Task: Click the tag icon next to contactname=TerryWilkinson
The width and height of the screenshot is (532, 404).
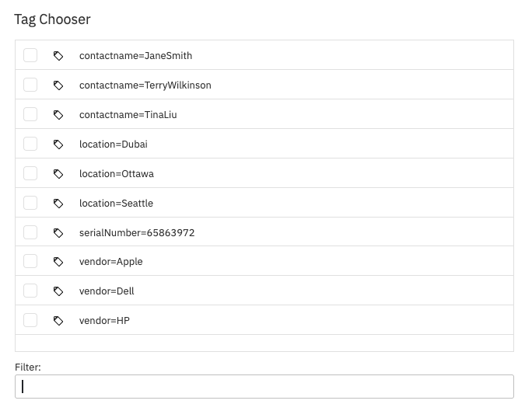Action: pos(58,85)
